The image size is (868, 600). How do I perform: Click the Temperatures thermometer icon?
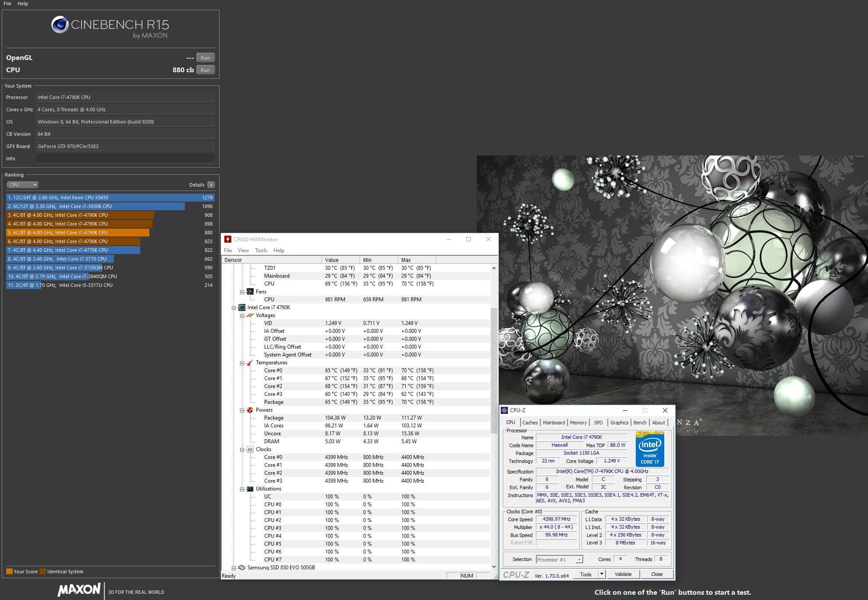tap(250, 363)
